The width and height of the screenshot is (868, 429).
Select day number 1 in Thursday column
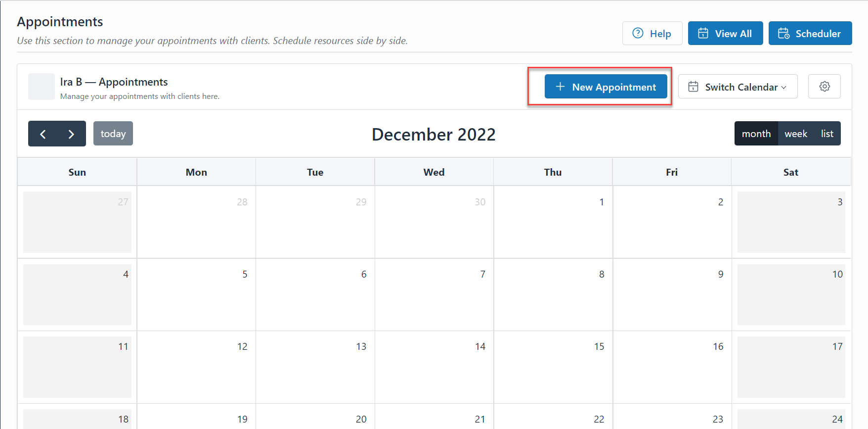[x=601, y=202]
